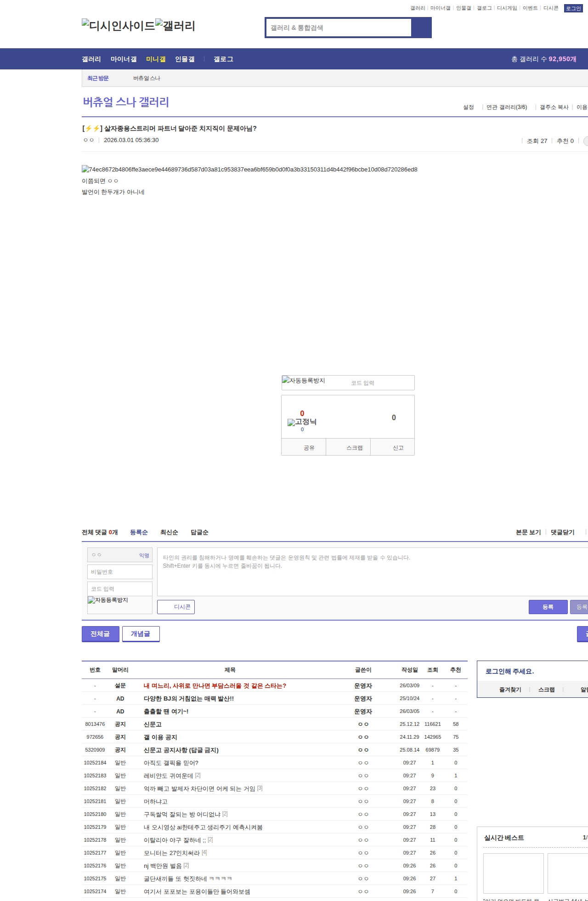Click the 디시인사이드 logo image
Screen dimensions: 588x901
coord(118,26)
